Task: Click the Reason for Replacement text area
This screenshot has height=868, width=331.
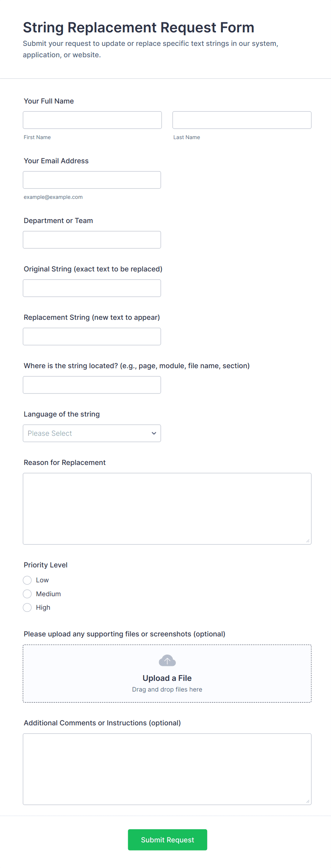Action: 167,509
